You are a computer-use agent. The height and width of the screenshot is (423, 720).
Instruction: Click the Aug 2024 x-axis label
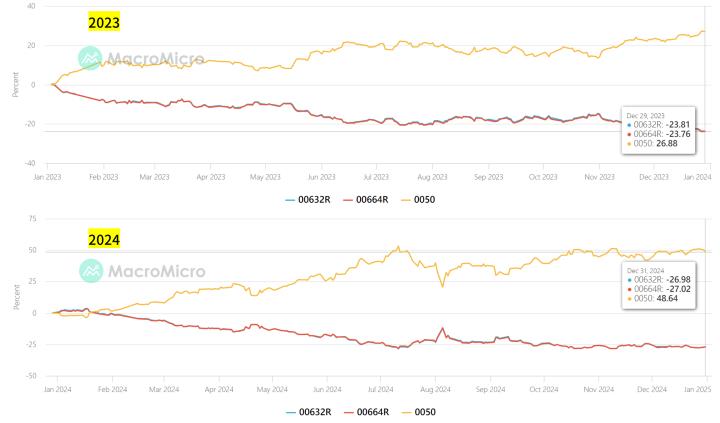[x=435, y=388]
